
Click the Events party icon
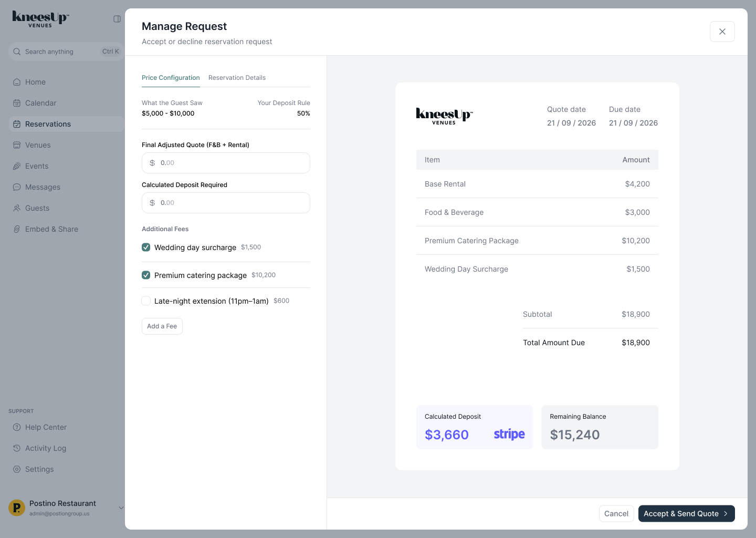click(17, 166)
